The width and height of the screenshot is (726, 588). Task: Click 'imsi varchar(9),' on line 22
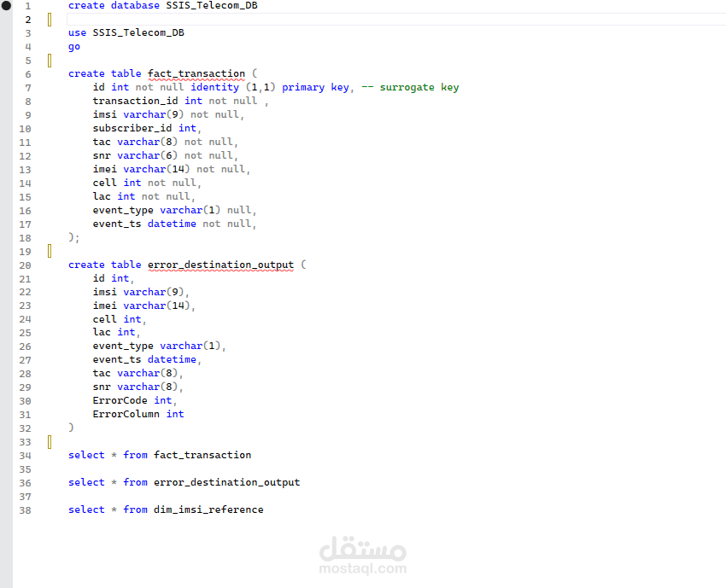tap(141, 292)
